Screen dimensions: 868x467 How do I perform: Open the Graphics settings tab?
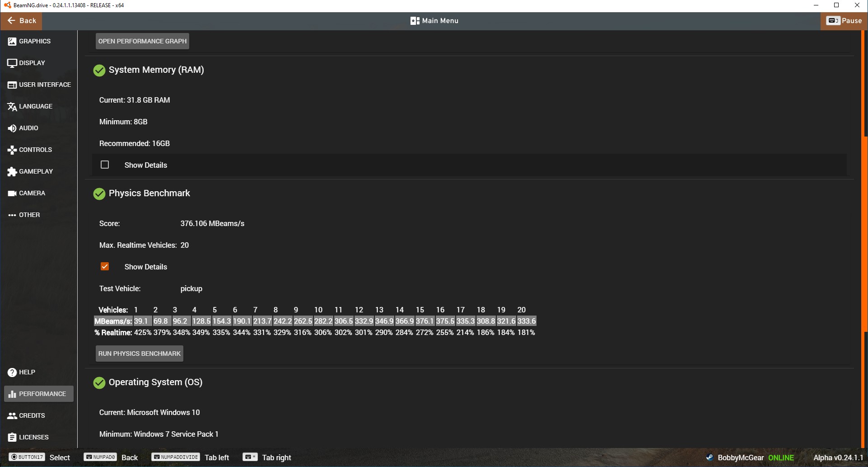click(x=39, y=42)
